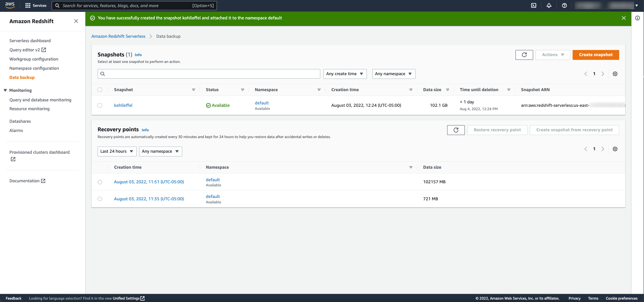Viewport: 644px width, 302px height.
Task: Click Create snapshot from recovery point
Action: pos(574,130)
